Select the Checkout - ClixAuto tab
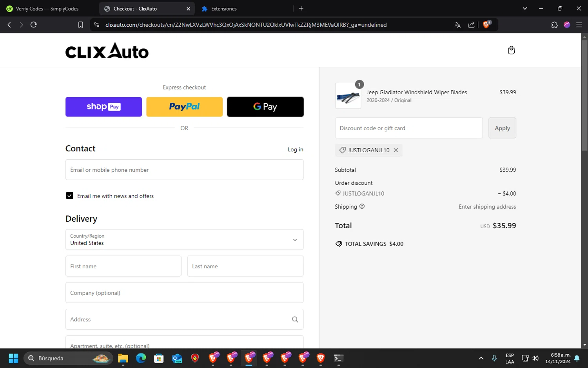Image resolution: width=588 pixels, height=368 pixels. pyautogui.click(x=147, y=9)
